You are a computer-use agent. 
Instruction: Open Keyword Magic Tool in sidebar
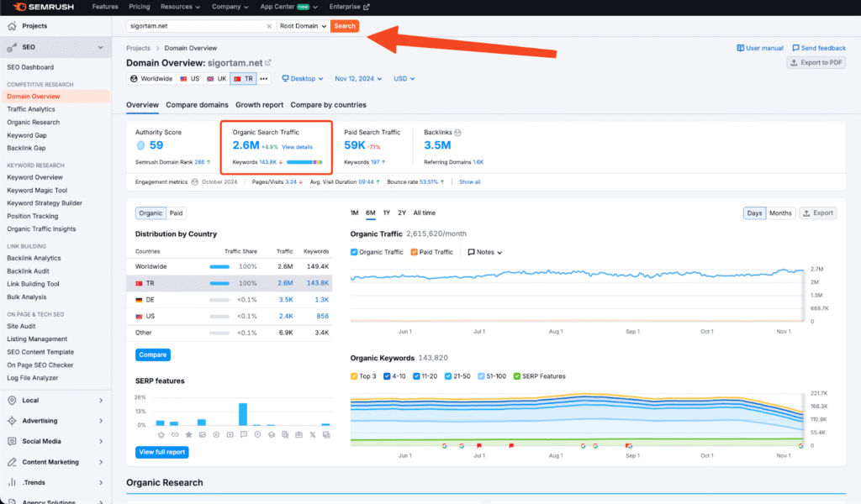click(37, 191)
